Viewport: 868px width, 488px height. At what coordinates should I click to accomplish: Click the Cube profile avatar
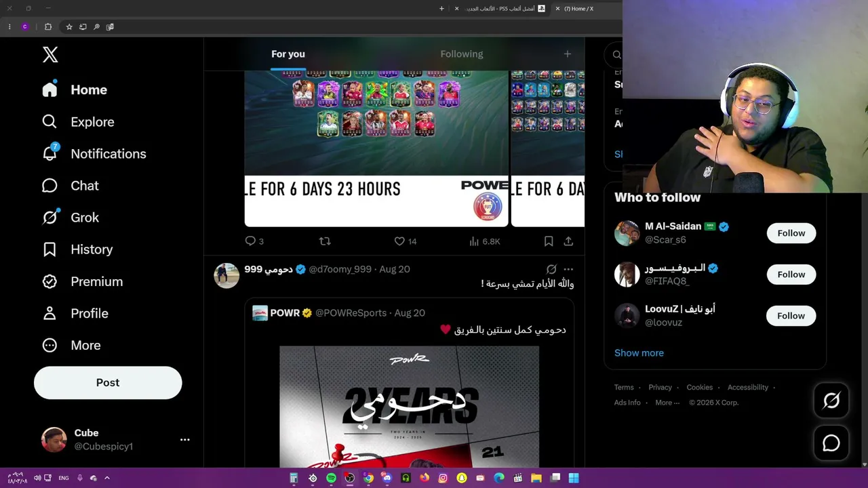[x=54, y=439]
